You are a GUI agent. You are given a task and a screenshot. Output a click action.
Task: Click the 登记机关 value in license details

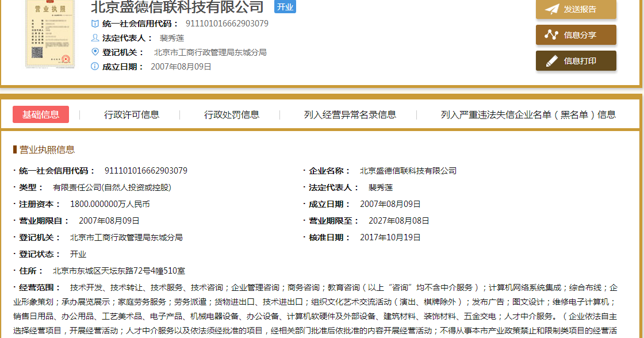click(126, 237)
